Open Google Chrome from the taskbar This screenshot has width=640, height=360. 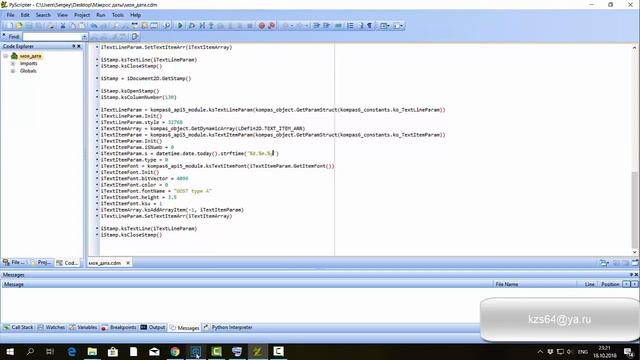175,351
